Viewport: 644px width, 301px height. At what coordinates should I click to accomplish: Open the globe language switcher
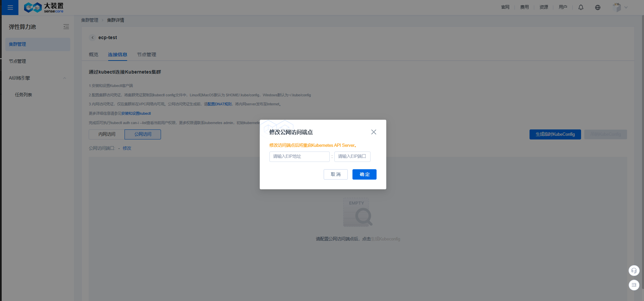point(597,7)
